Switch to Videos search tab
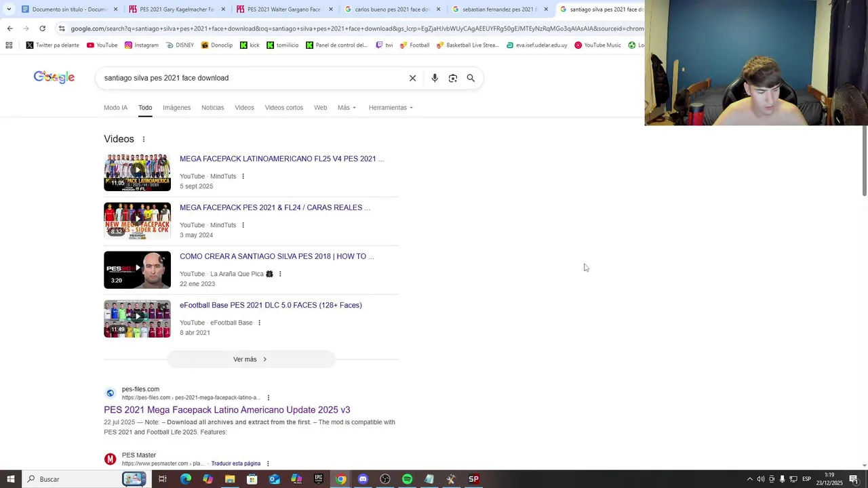This screenshot has width=868, height=488. tap(244, 108)
